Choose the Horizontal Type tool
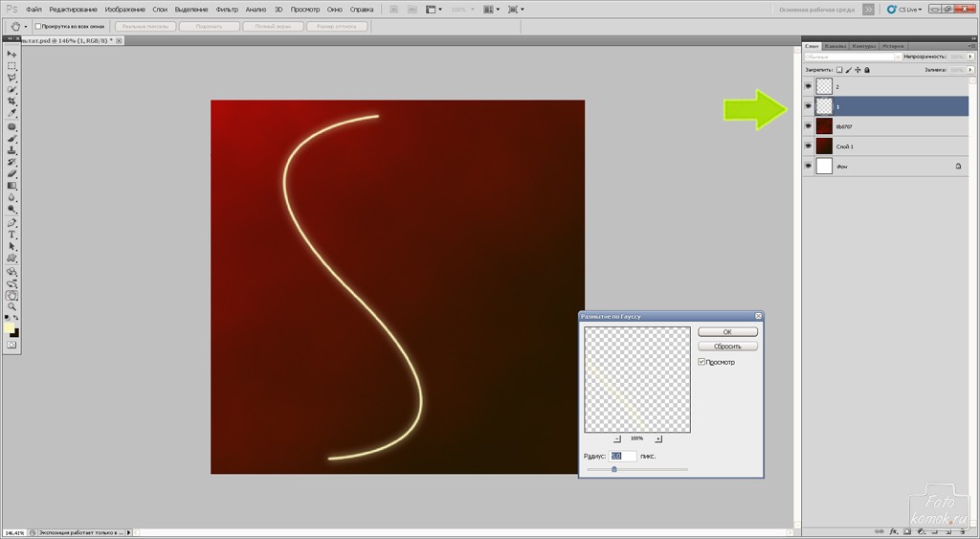980x539 pixels. click(12, 235)
